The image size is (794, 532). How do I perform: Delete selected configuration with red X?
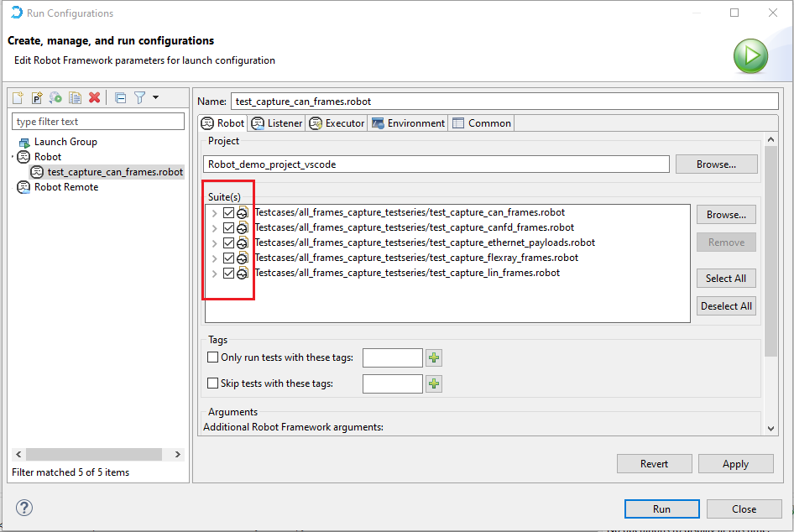(x=94, y=98)
